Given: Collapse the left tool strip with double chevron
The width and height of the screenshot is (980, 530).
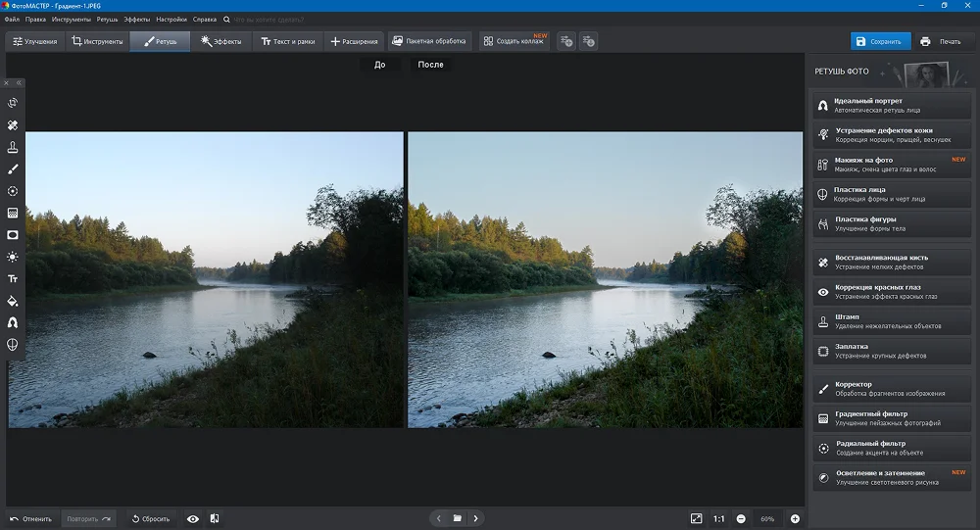Looking at the screenshot, I should [x=19, y=82].
